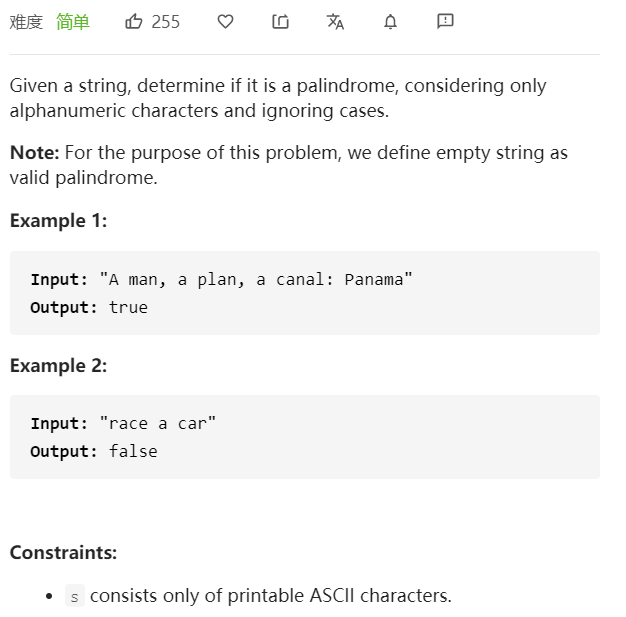Switch language with the translate icon
The height and width of the screenshot is (617, 626).
(x=335, y=21)
